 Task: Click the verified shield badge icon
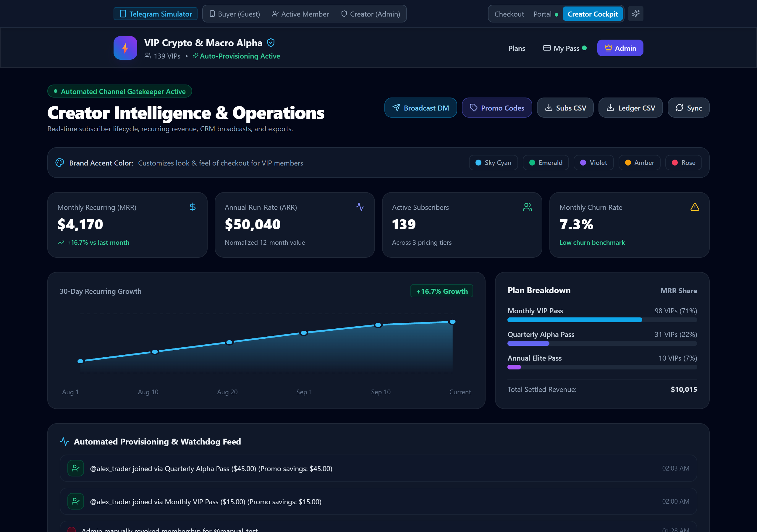click(271, 43)
